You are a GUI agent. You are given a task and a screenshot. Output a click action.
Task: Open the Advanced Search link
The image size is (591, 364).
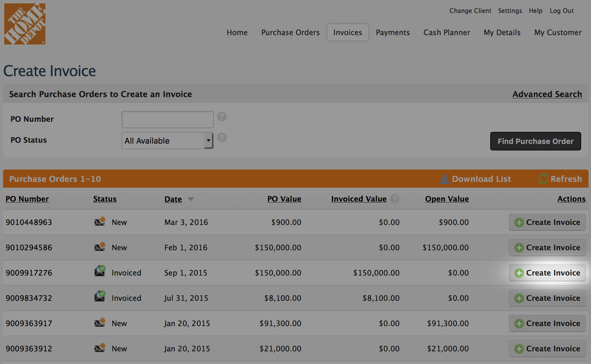point(547,94)
